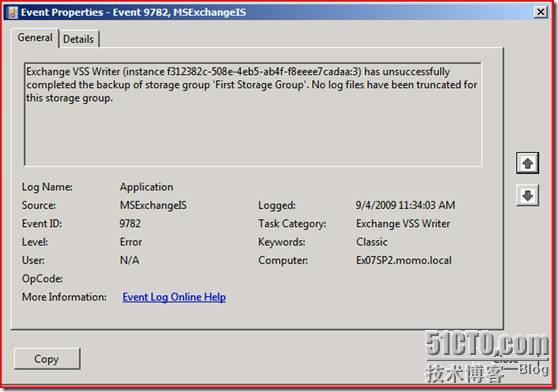Click the Source: label
The image size is (558, 392).
(39, 205)
